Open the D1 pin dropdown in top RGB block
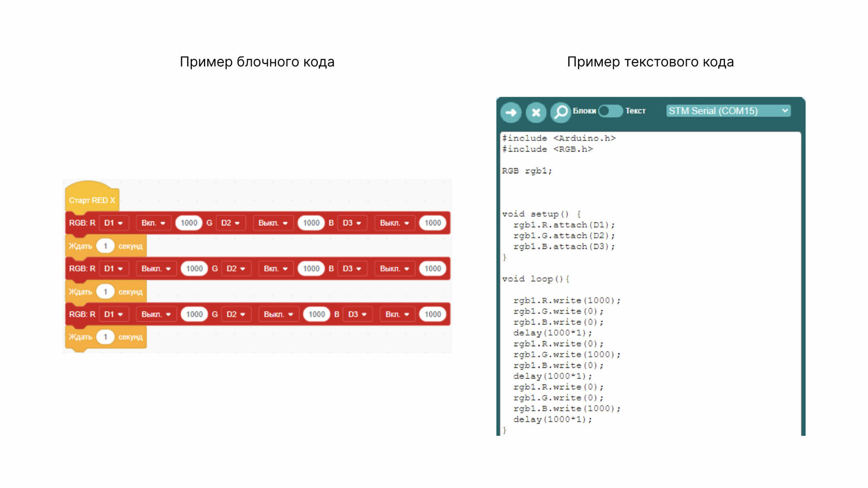 click(x=114, y=223)
